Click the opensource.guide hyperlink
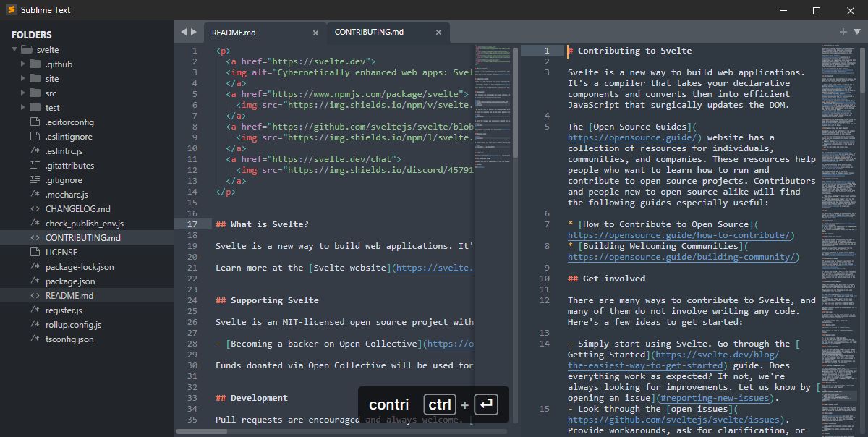Image resolution: width=868 pixels, height=437 pixels. coord(632,137)
